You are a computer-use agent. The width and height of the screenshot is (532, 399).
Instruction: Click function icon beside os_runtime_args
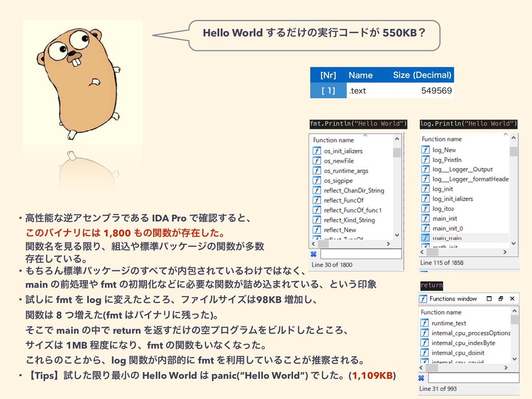point(316,170)
